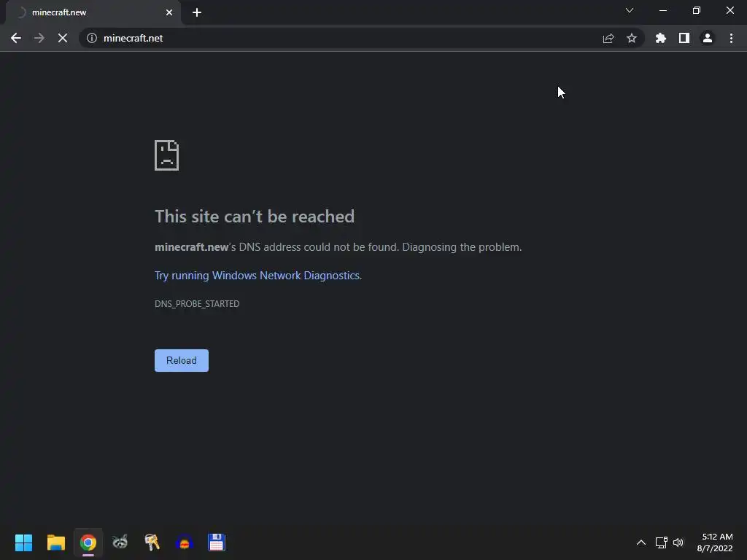Bookmark this tab with the star
This screenshot has width=747, height=560.
632,38
